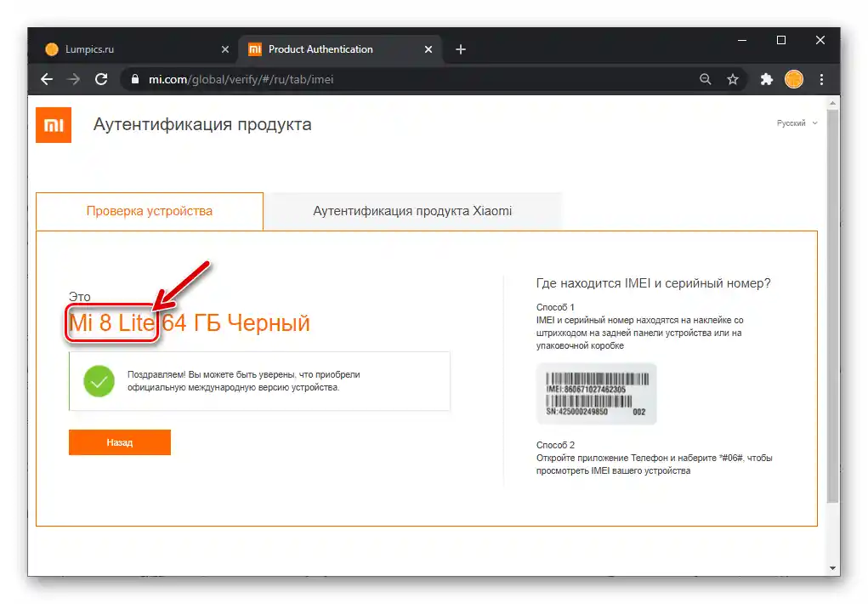Click the IMEI barcode sample image
This screenshot has width=868, height=604.
(596, 394)
